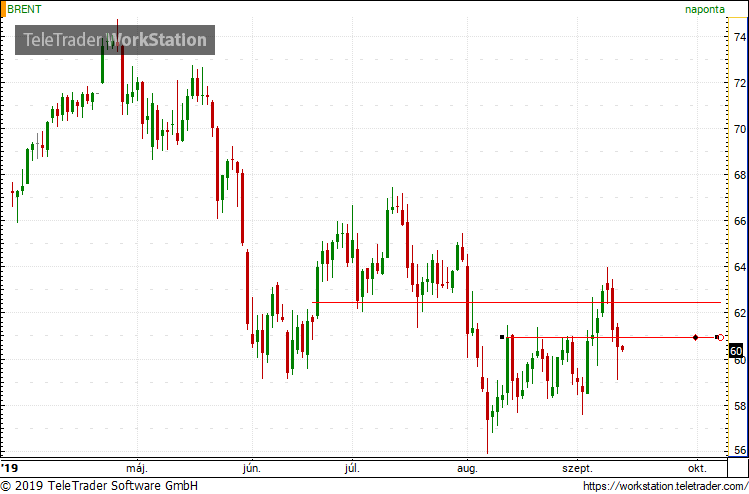Click the current price tag 60
Screen dimensions: 749x494
[x=736, y=352]
